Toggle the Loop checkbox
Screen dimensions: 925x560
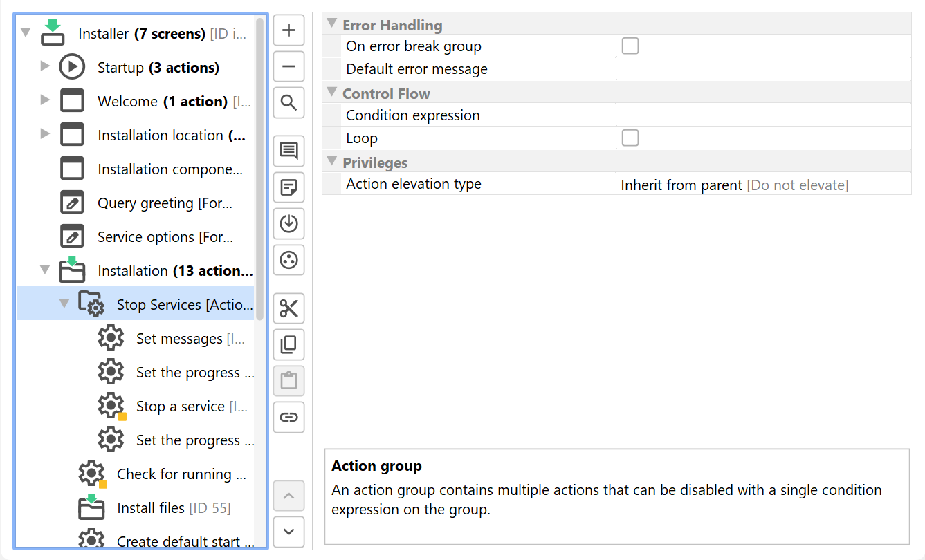(630, 138)
